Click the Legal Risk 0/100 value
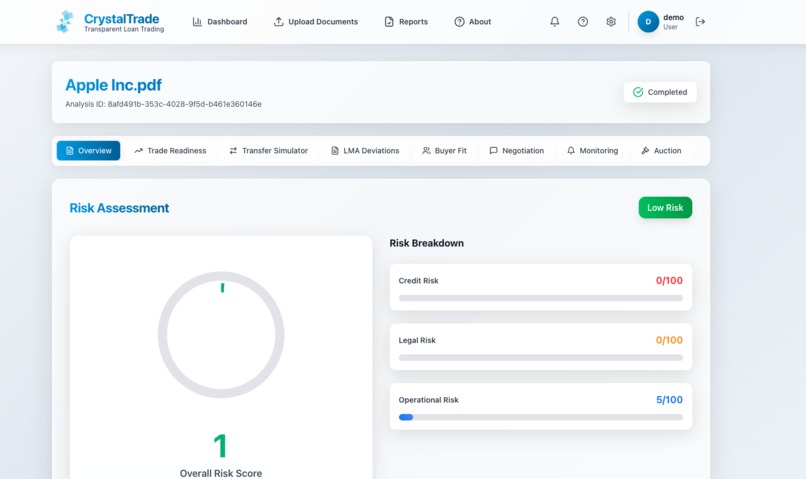The width and height of the screenshot is (806, 479). click(x=669, y=340)
